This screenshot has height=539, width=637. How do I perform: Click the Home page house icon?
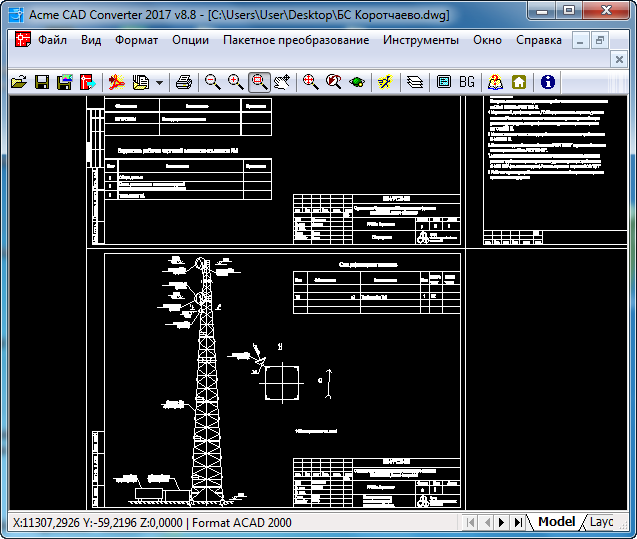(x=519, y=82)
